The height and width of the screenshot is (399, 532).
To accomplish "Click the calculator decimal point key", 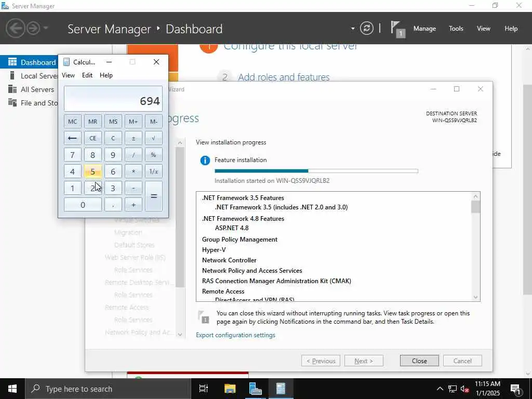I will point(113,205).
